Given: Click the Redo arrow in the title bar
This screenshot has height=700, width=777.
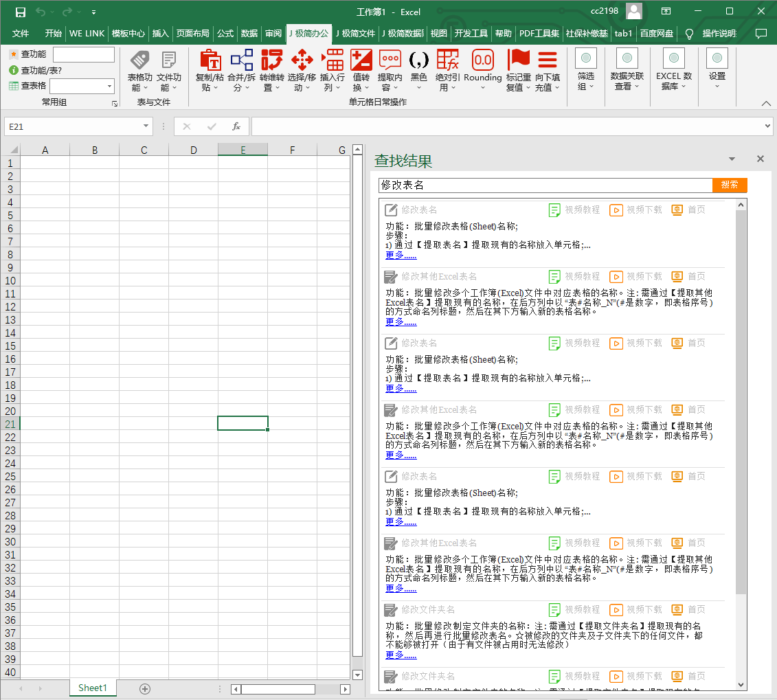Looking at the screenshot, I should click(67, 12).
